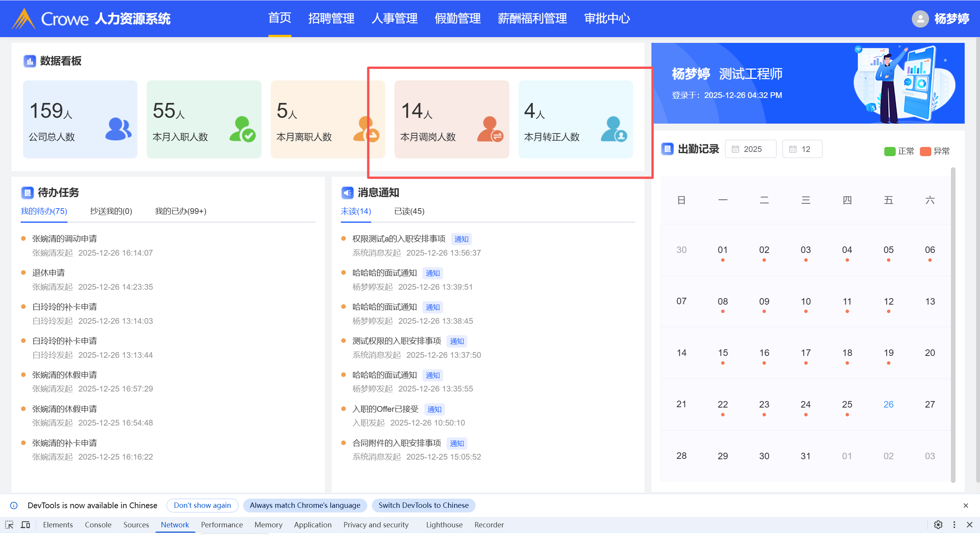Open the 招聘管理 navigation menu

coord(331,18)
